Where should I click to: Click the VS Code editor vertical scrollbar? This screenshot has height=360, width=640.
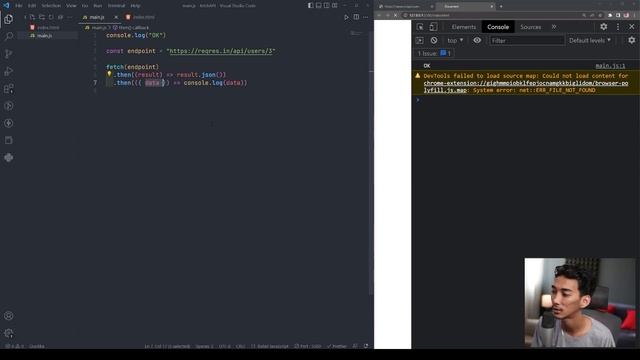[371, 163]
